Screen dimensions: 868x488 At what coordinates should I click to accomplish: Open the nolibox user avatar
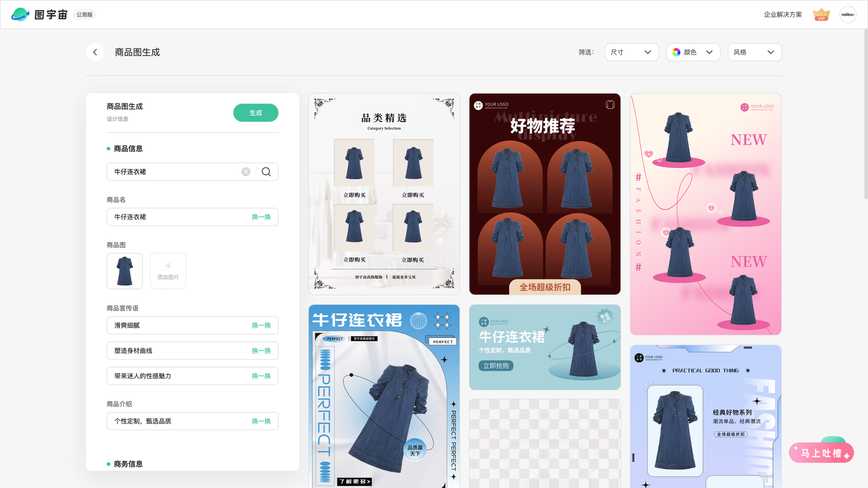pos(848,14)
